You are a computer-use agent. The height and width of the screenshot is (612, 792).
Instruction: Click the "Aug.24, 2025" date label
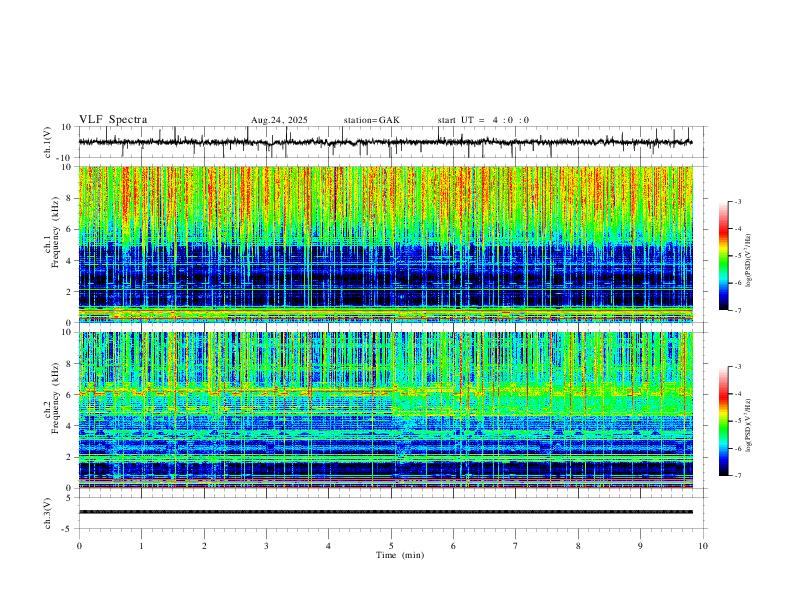click(x=279, y=120)
